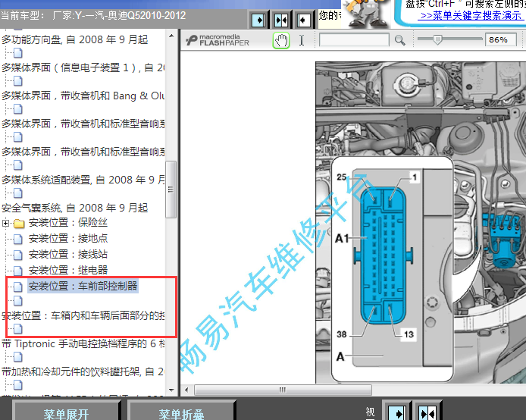
Task: Select 安装位置:车前部控制器 tree item
Action: click(x=83, y=286)
